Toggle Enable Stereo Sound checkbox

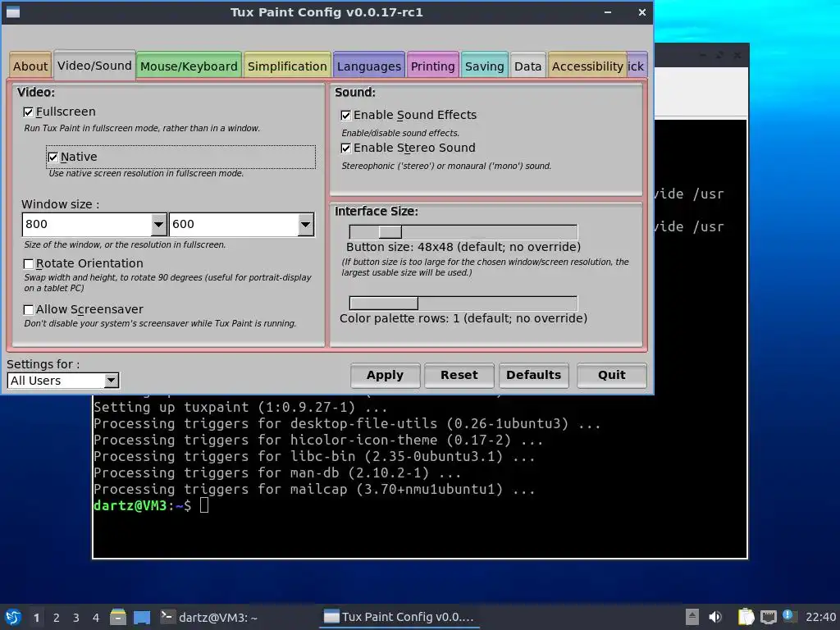click(x=346, y=148)
